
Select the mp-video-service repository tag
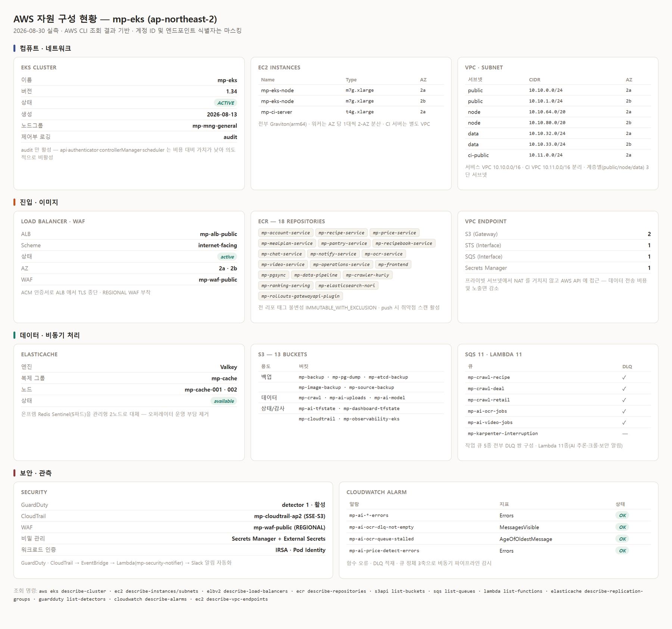[x=283, y=264]
